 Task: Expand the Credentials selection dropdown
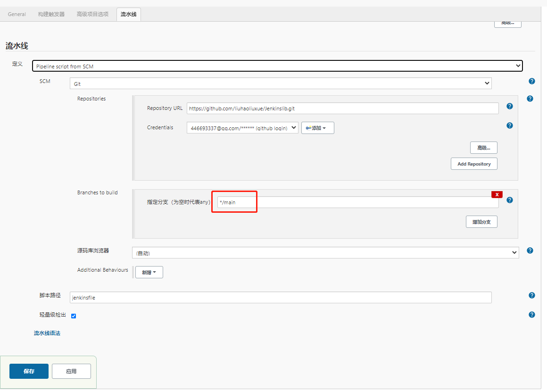[x=242, y=128]
